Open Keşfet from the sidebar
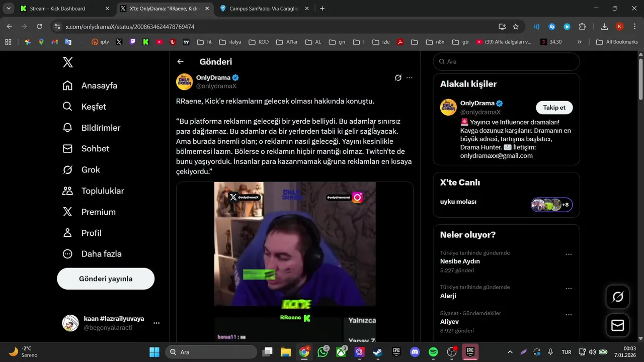Image resolution: width=644 pixels, height=362 pixels. pos(85,107)
